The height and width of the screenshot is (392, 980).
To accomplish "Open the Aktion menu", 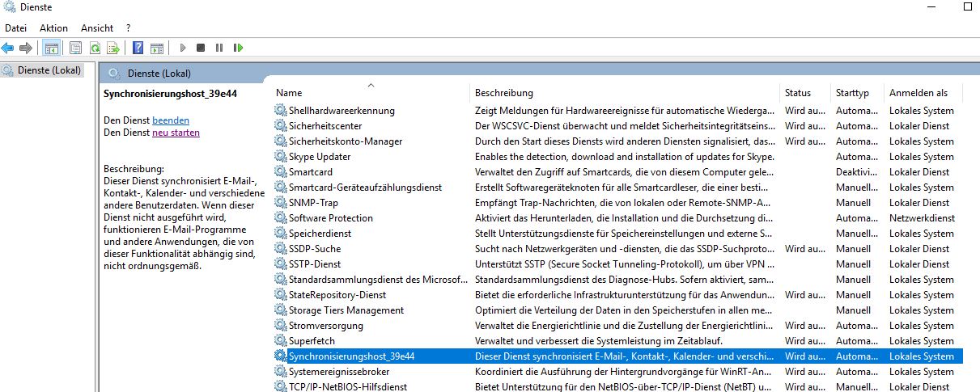I will tap(54, 27).
